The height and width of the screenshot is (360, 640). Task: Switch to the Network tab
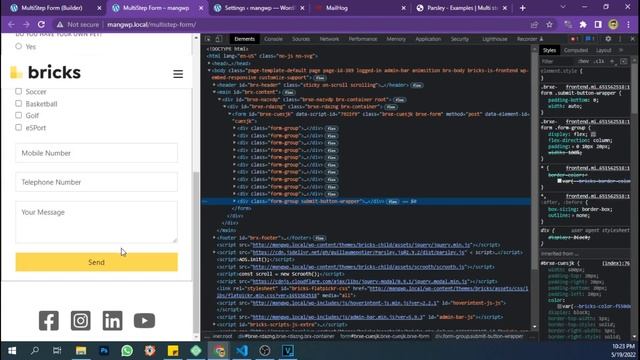coord(329,39)
